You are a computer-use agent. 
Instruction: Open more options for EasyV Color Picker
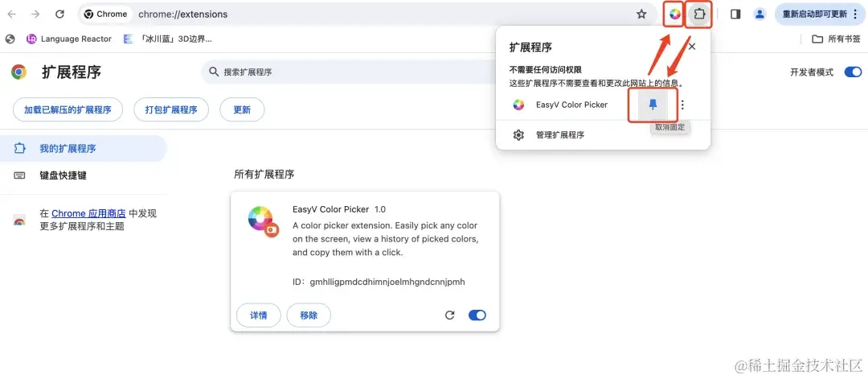[682, 105]
